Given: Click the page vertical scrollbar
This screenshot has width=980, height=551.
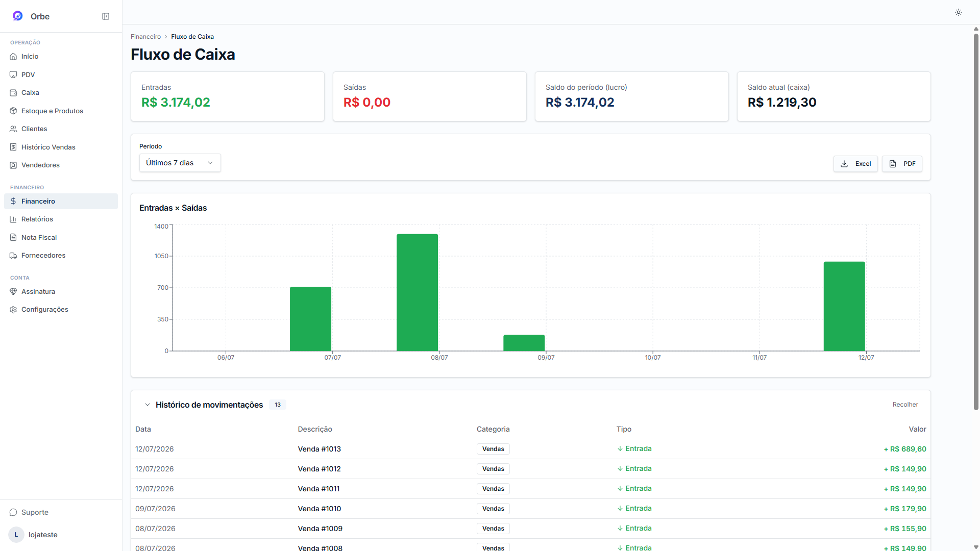Looking at the screenshot, I should pos(976,219).
